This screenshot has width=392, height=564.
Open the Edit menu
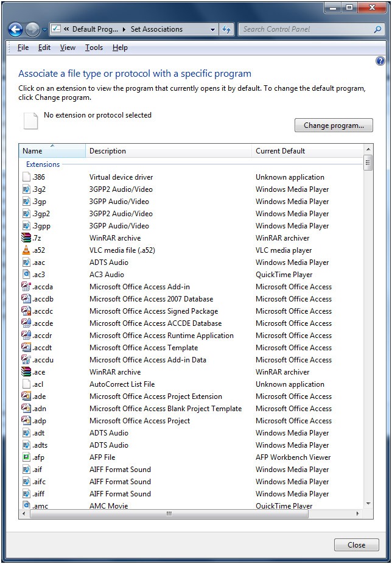[x=44, y=48]
